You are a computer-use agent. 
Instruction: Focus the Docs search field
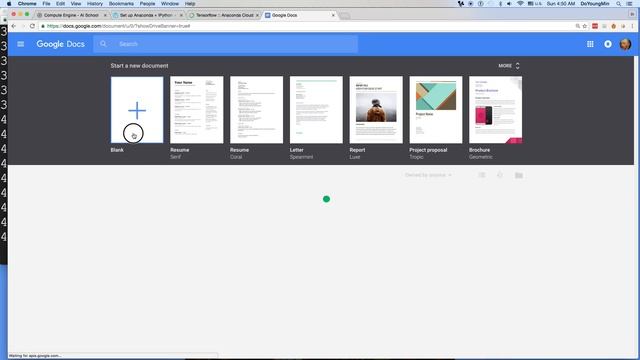tap(225, 44)
